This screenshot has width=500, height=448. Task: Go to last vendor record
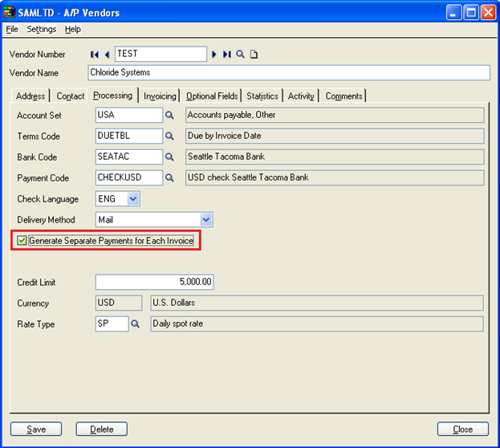pos(226,55)
